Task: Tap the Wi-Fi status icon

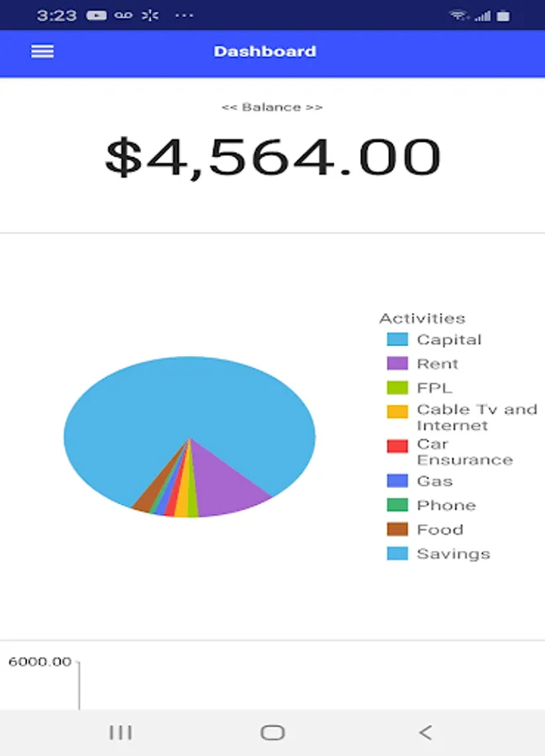Action: point(459,15)
